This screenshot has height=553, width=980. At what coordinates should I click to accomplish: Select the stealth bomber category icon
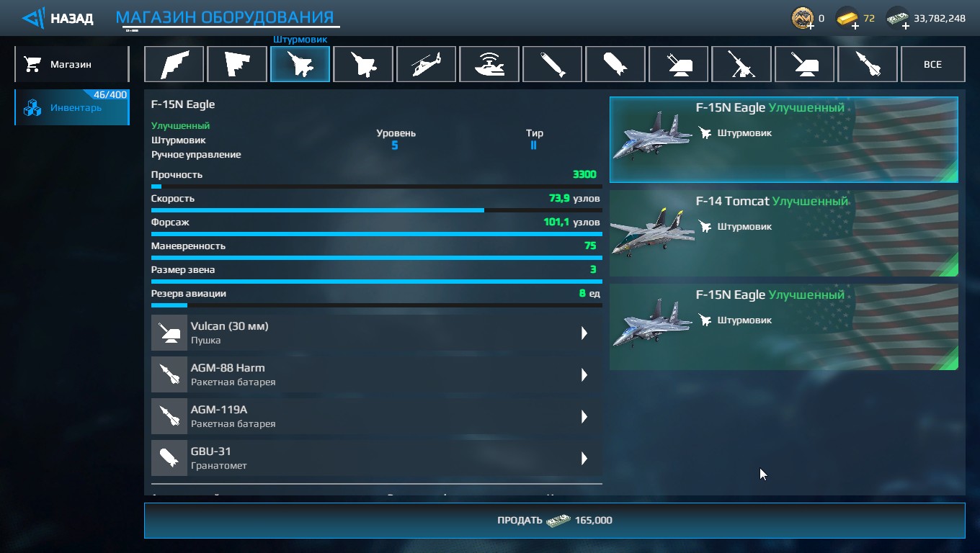(x=175, y=64)
